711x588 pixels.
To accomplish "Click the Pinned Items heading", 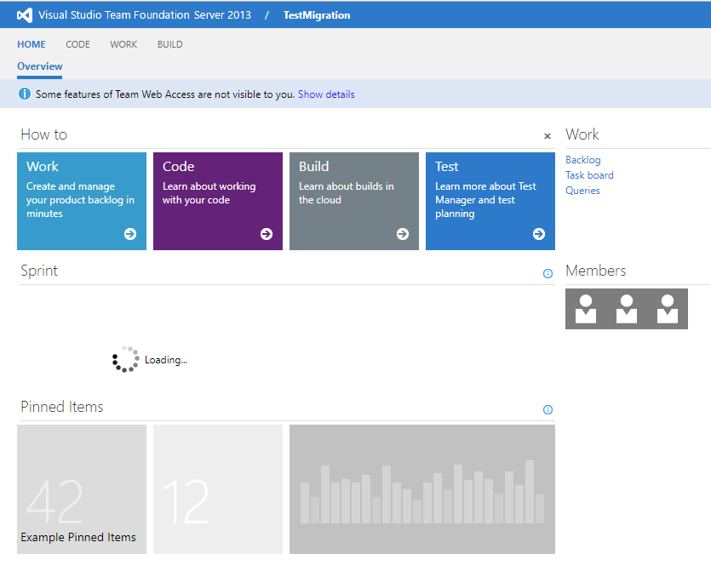I will tap(61, 407).
